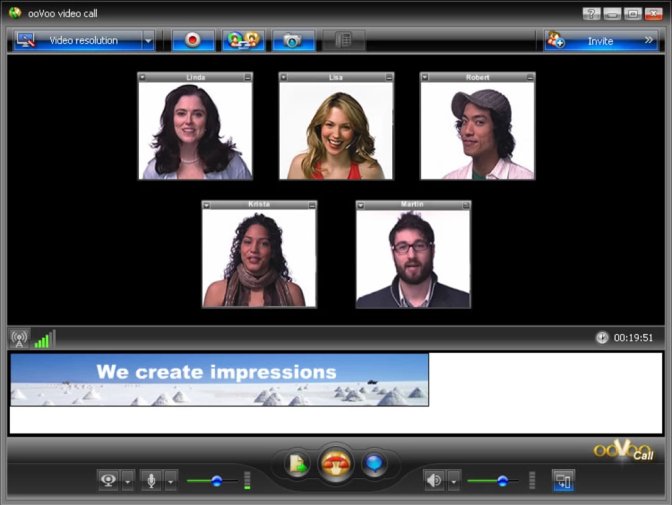672x505 pixels.
Task: Select Lisa's video feed
Action: [336, 130]
